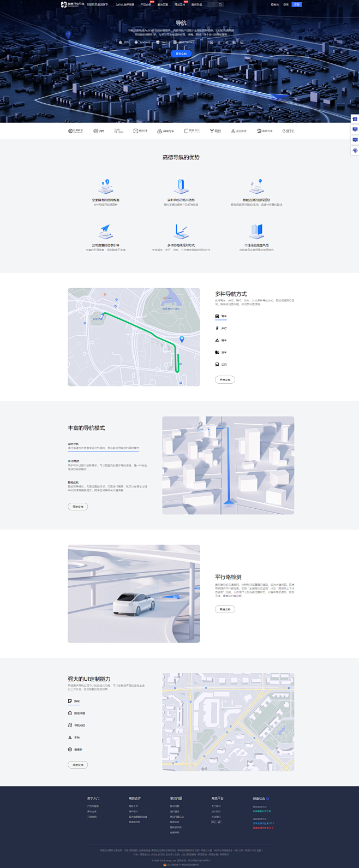The image size is (359, 868).
Task: Select the 货车 navigation mode tab
Action: point(221,352)
